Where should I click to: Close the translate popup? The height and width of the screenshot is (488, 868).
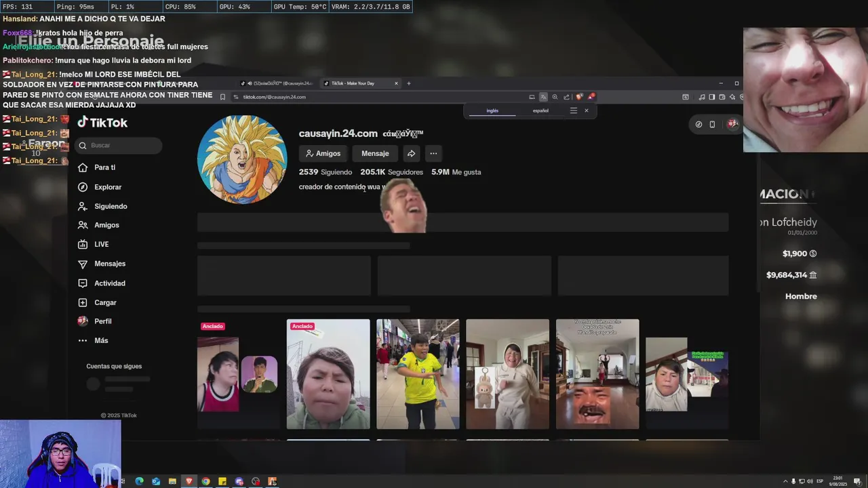(x=587, y=110)
